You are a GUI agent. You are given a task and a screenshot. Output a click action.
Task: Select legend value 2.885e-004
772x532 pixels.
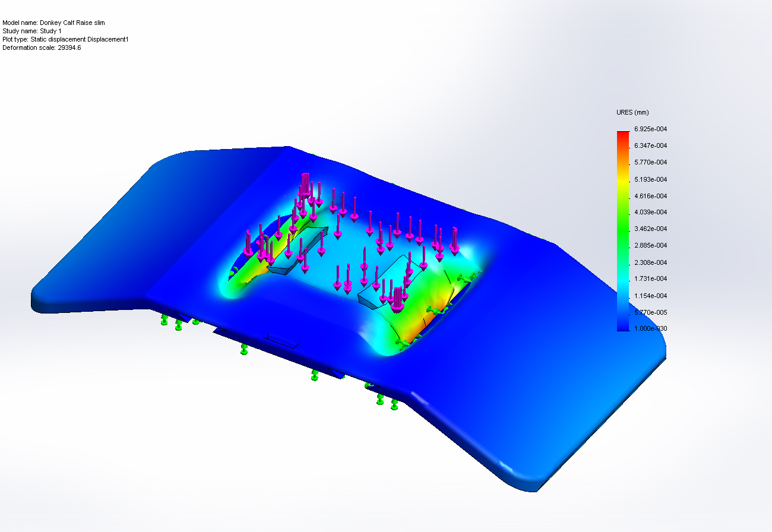click(650, 245)
